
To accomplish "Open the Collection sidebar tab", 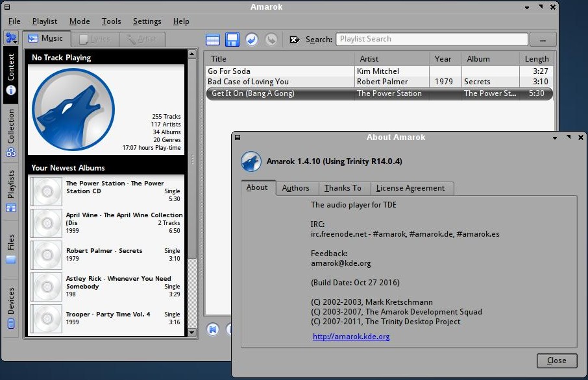I will coord(11,133).
